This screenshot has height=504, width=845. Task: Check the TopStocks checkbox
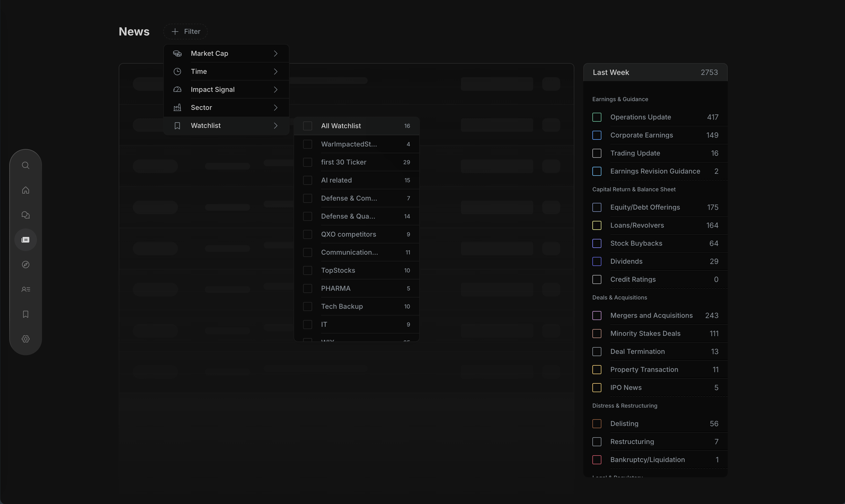pos(307,270)
